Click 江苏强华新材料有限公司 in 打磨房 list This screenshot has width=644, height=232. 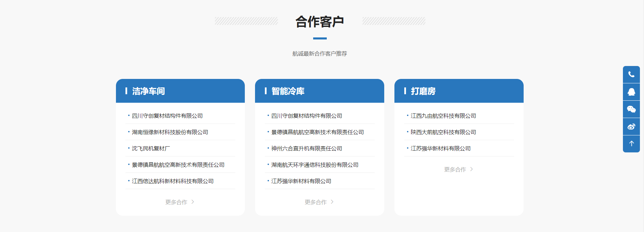pos(441,149)
